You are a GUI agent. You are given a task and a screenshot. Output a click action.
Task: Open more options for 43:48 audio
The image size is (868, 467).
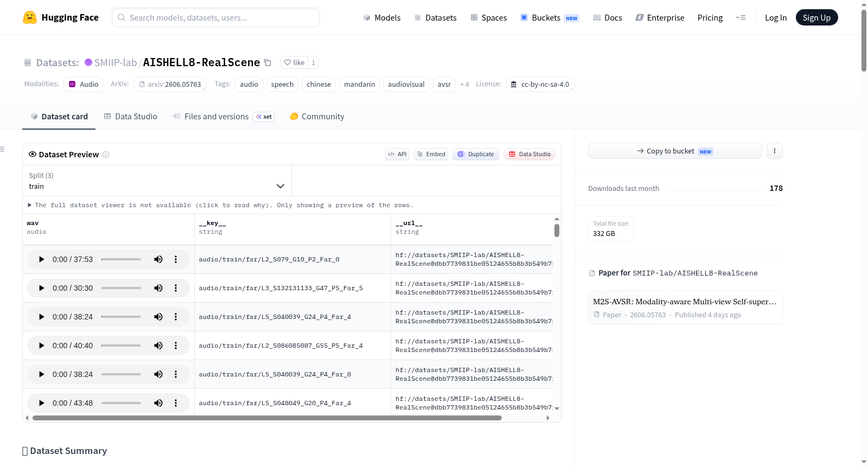click(176, 403)
